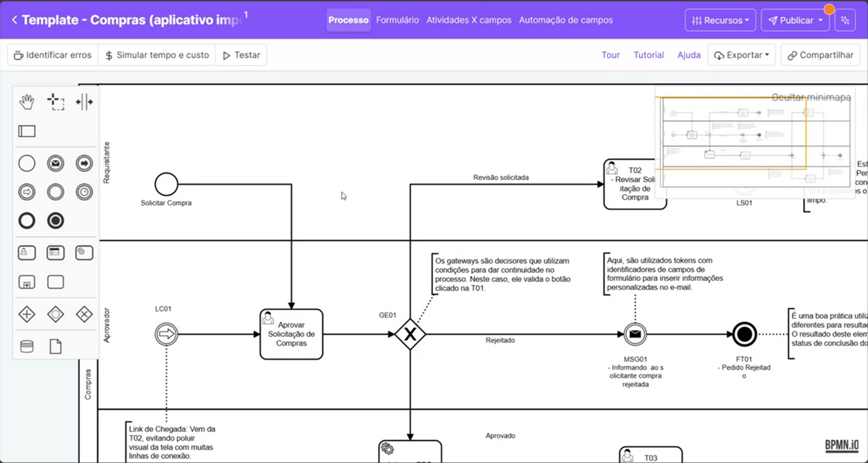Screen dimensions: 868x463
Task: Click the Identificar erros button
Action: click(53, 55)
